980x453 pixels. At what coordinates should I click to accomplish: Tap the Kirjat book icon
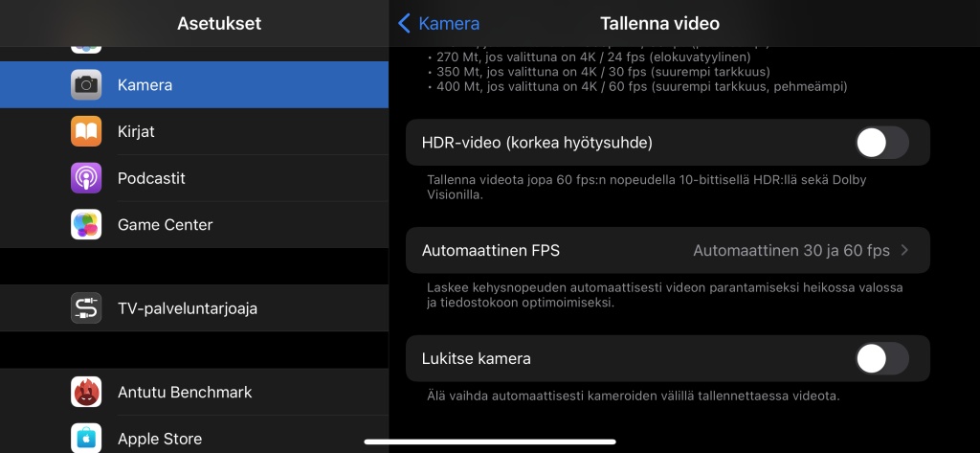pyautogui.click(x=86, y=131)
